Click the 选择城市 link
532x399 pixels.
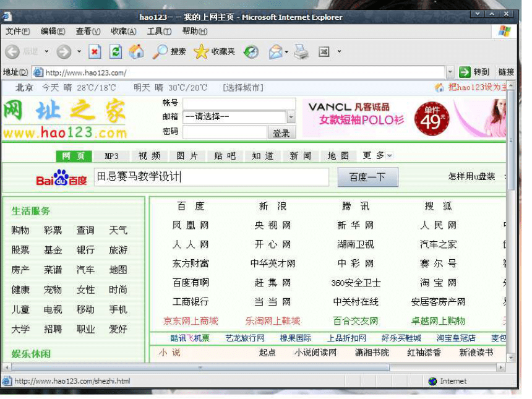click(243, 88)
